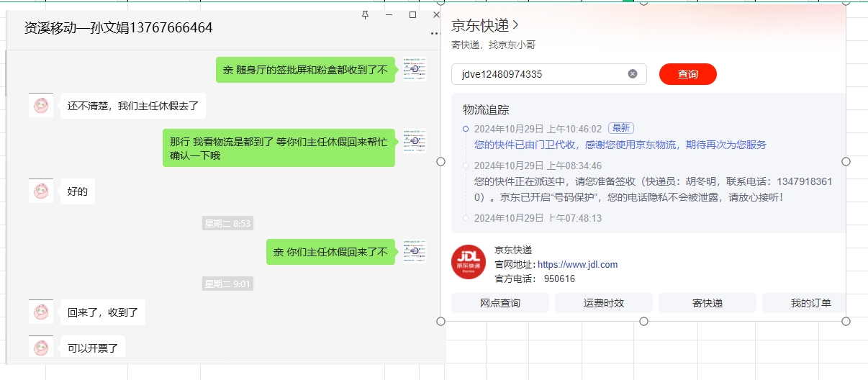Image resolution: width=868 pixels, height=380 pixels.
Task: Open 网点查询 outlet lookup
Action: coord(500,303)
